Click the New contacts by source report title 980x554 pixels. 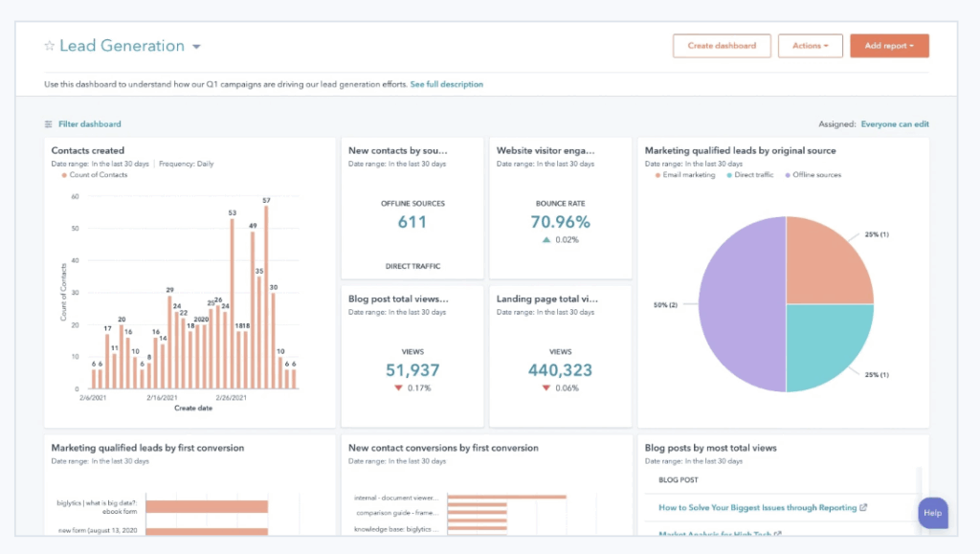397,150
